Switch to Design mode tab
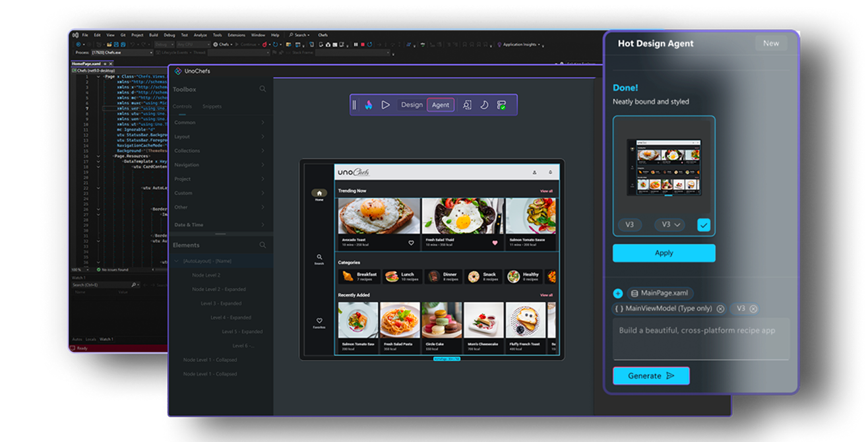Screen dimensions: 868x442 (x=412, y=105)
